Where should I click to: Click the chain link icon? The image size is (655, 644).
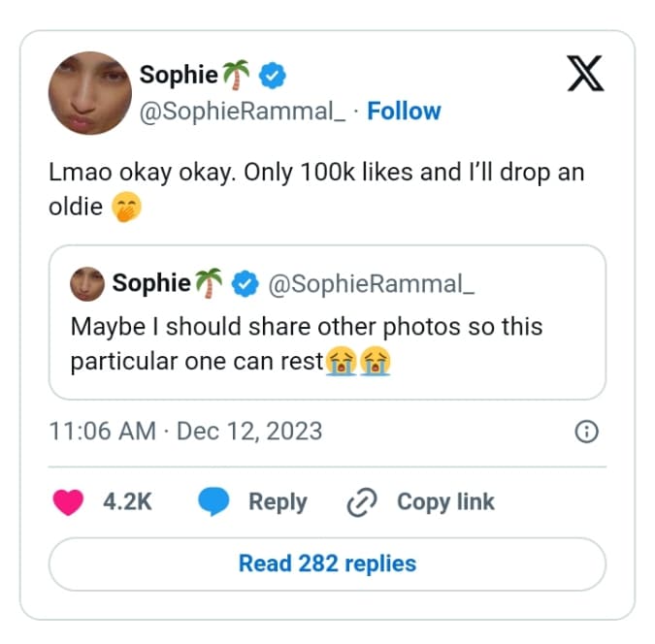[x=361, y=502]
